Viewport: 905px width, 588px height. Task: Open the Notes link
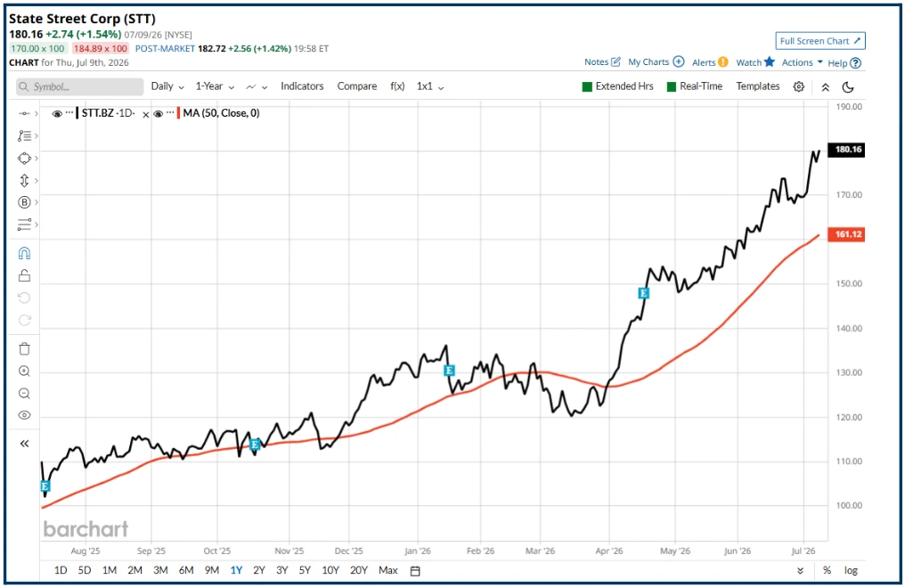coord(602,61)
